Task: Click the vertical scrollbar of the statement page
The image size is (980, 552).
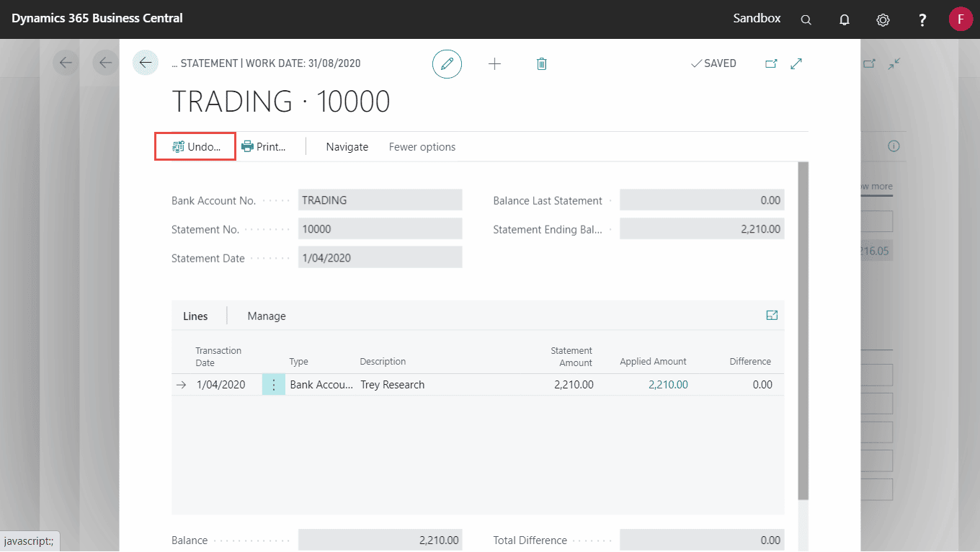Action: [x=803, y=330]
